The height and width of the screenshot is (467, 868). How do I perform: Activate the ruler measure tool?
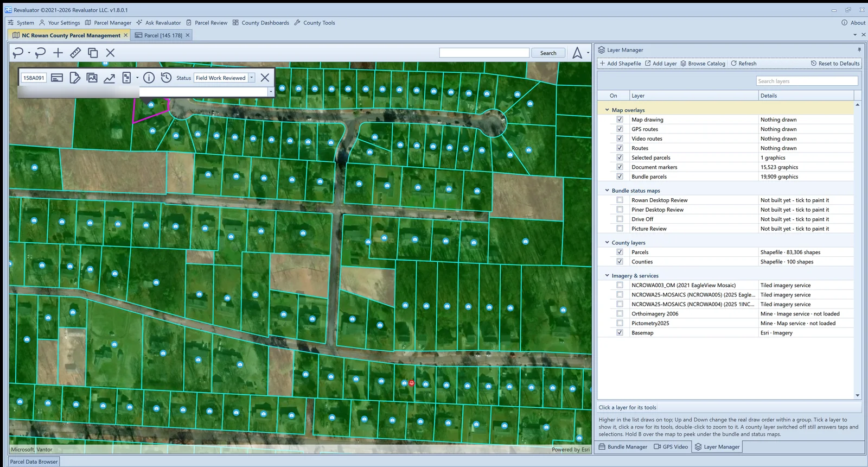click(75, 53)
